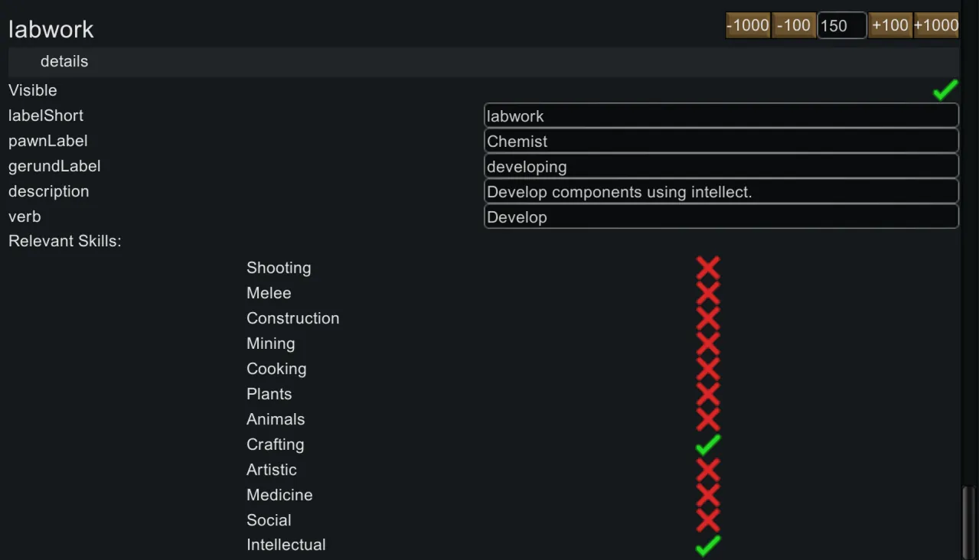Toggle the Artistic skill red X
This screenshot has height=560, width=979.
708,470
